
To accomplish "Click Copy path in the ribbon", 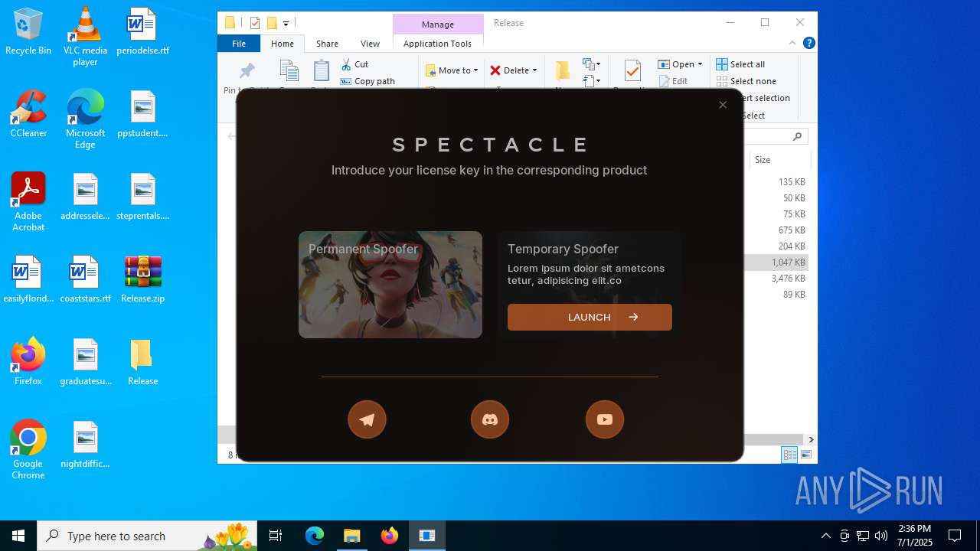I will click(x=368, y=81).
